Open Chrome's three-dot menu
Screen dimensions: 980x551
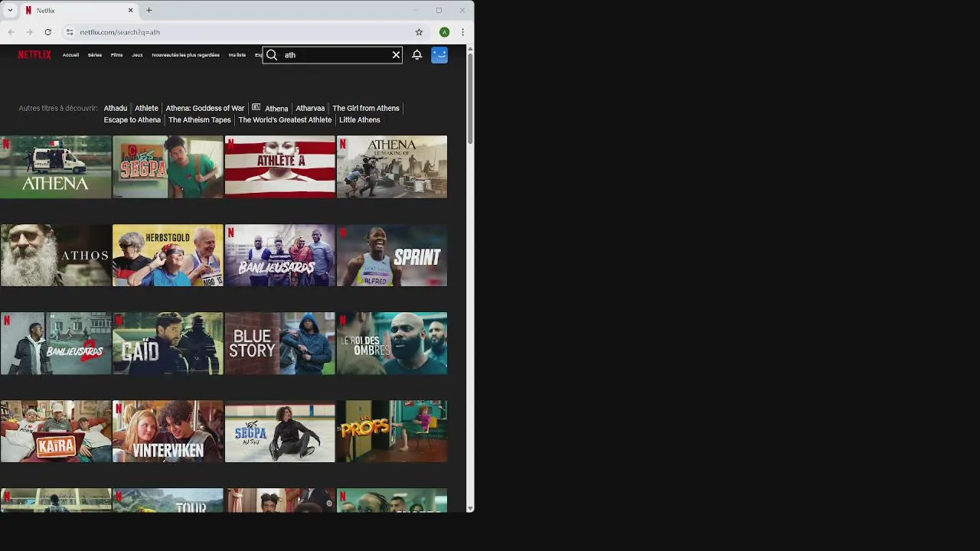click(x=462, y=32)
